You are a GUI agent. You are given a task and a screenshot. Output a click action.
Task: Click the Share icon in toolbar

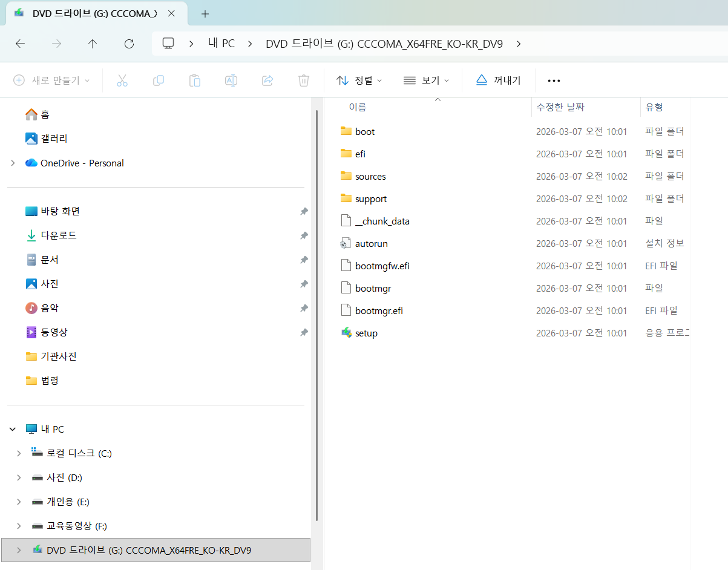267,80
